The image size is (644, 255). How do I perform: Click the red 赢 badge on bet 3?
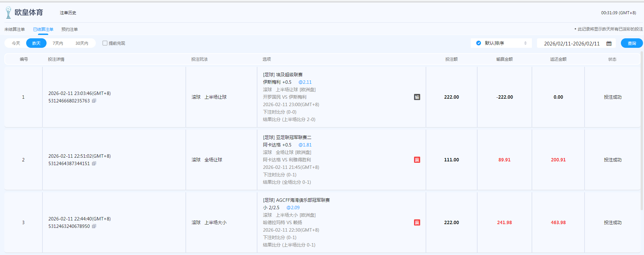click(x=417, y=222)
